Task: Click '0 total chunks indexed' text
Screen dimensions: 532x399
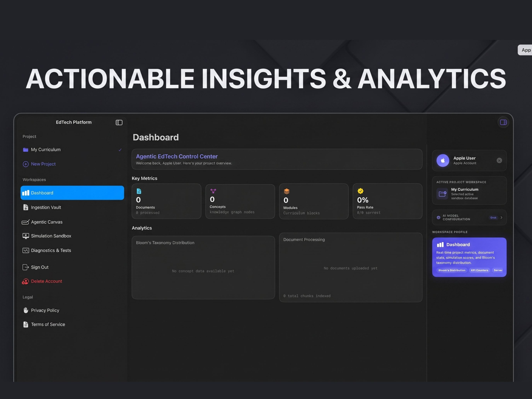Action: [307, 296]
